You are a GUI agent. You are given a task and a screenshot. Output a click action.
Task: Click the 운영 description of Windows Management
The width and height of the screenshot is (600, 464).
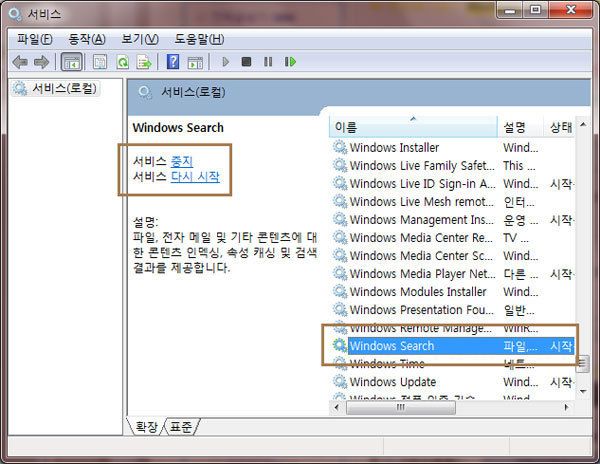point(520,220)
